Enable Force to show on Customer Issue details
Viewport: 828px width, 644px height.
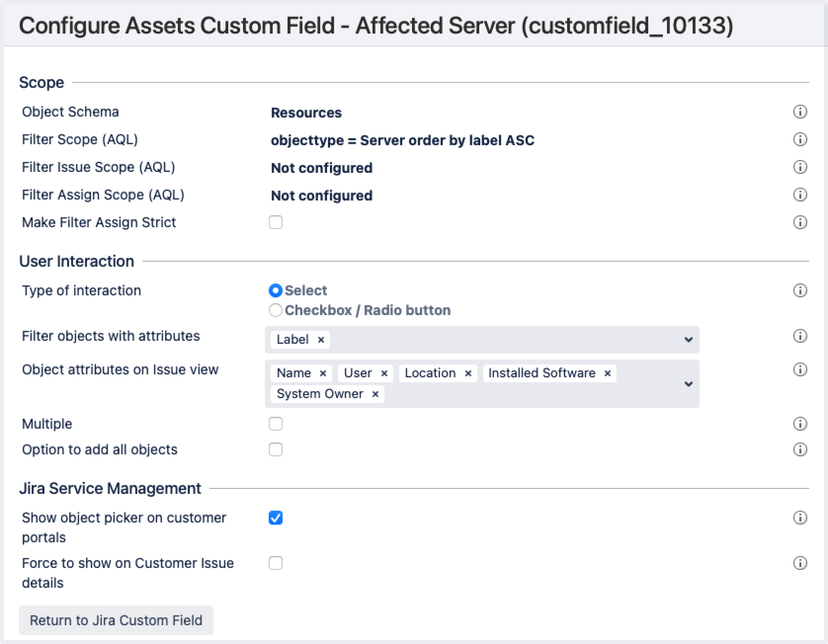pos(276,563)
